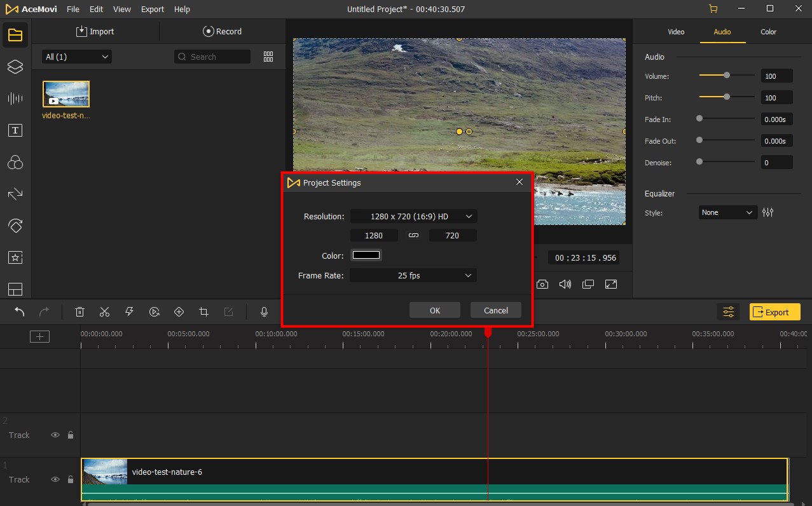Open the Frame Rate dropdown
The image size is (812, 506).
point(413,275)
